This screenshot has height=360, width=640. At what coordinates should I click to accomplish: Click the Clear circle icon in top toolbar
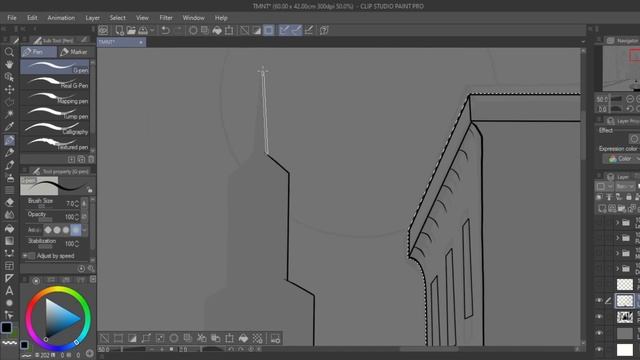point(193,30)
